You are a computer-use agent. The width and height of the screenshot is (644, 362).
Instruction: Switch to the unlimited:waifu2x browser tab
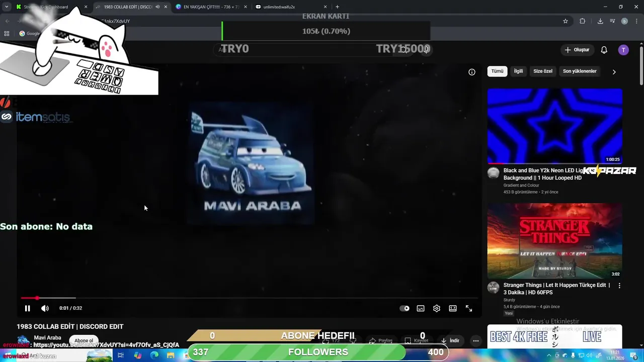point(290,7)
